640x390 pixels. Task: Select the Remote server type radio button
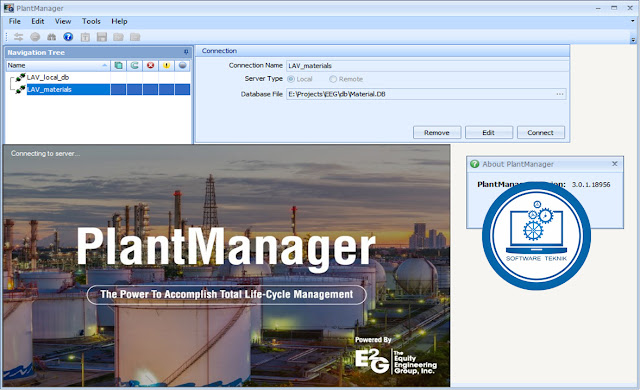tap(333, 79)
